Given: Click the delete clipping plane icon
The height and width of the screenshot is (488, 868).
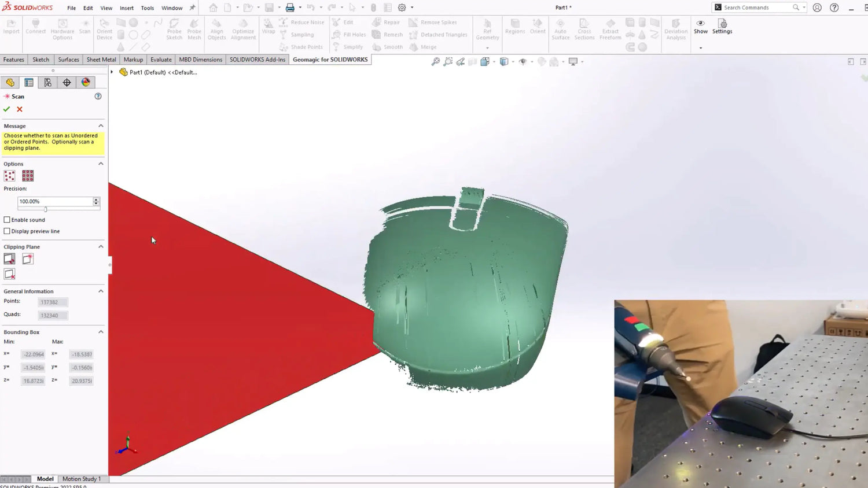Looking at the screenshot, I should click(10, 274).
